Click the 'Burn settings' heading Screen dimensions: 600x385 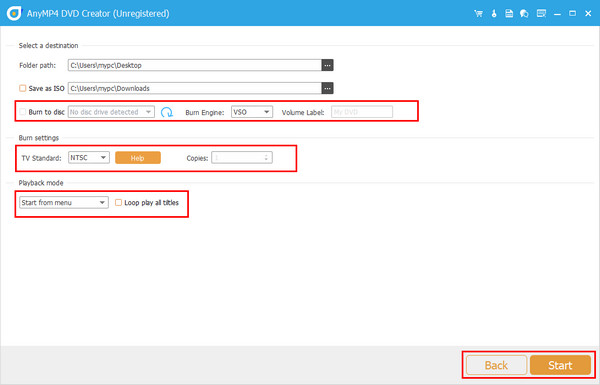tap(39, 138)
